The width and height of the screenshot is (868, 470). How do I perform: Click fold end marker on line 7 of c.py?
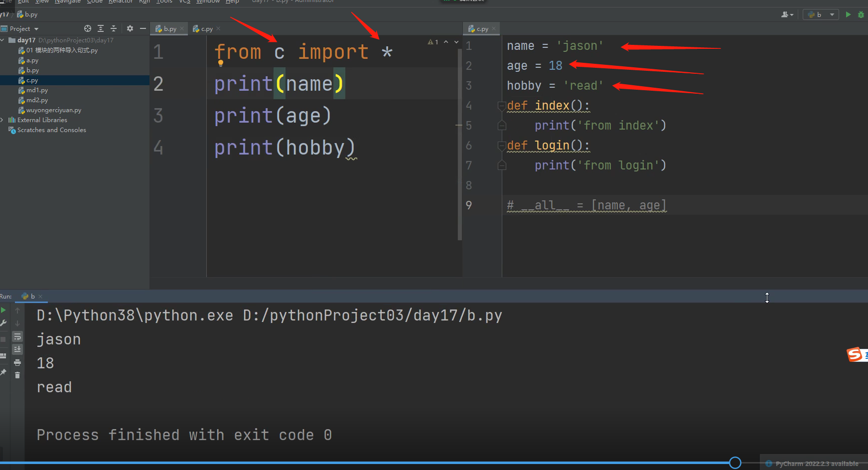tap(502, 165)
